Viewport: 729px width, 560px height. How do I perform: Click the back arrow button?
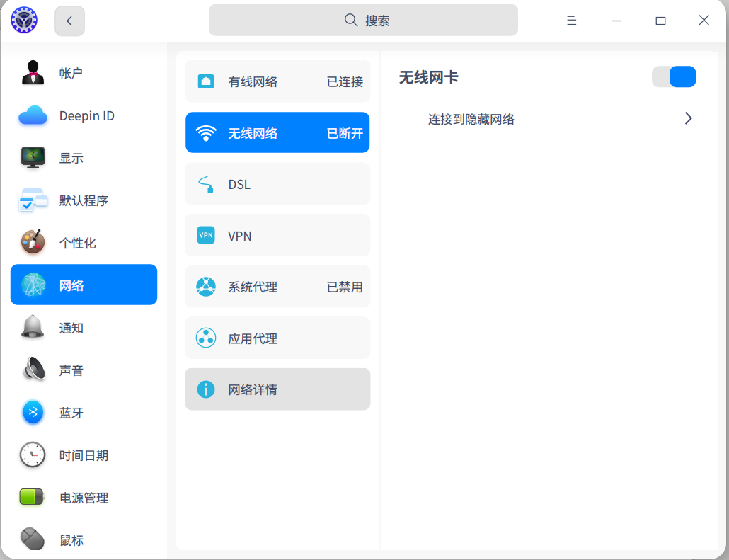click(69, 21)
